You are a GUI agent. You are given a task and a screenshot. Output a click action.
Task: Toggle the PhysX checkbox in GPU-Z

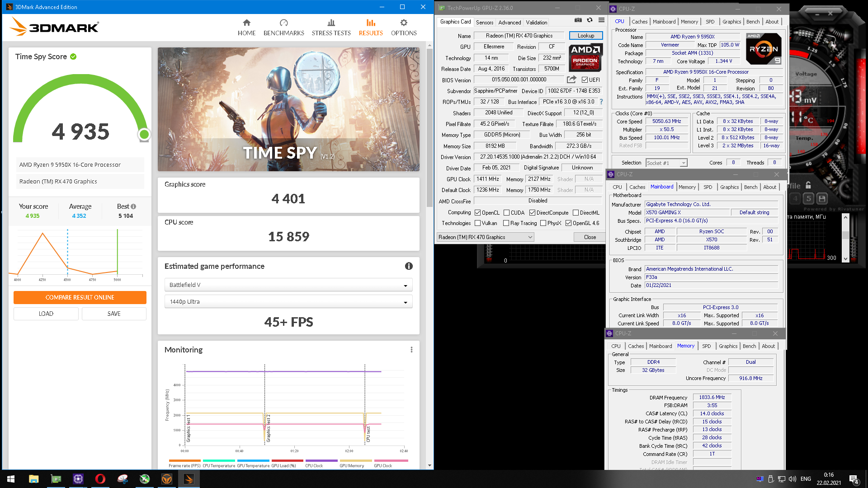543,223
